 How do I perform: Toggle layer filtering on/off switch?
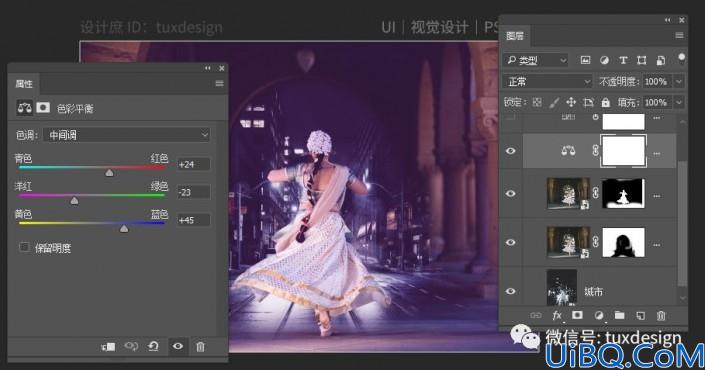coord(682,58)
